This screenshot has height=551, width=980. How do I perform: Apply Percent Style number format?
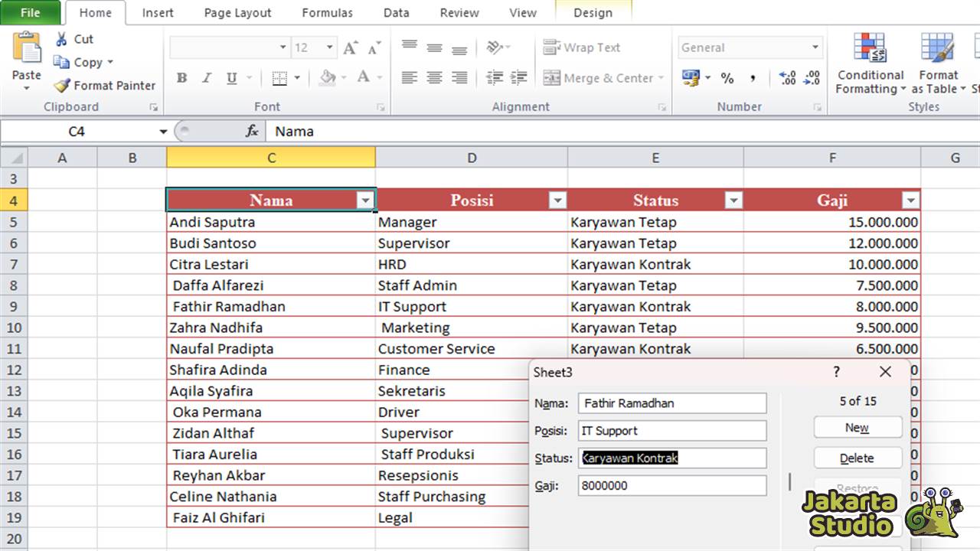tap(727, 77)
